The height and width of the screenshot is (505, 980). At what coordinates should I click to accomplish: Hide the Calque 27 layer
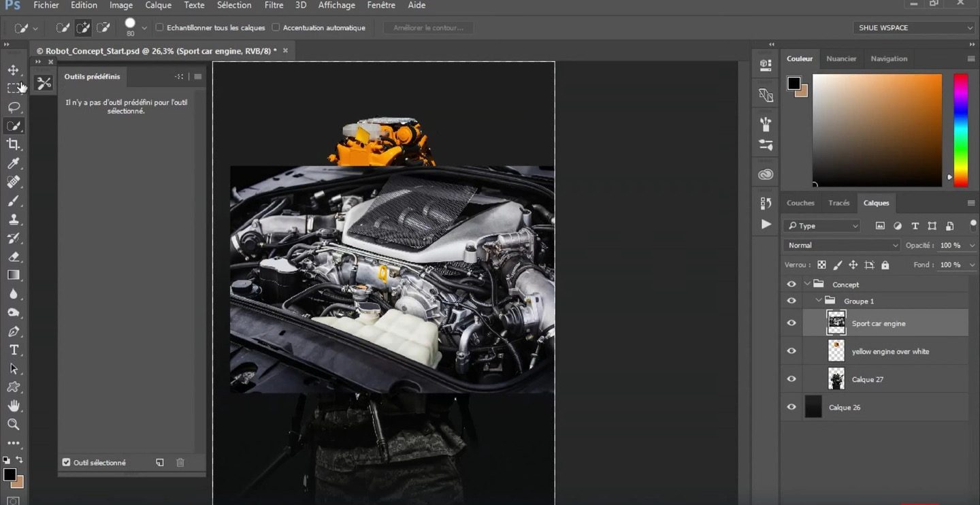point(791,379)
